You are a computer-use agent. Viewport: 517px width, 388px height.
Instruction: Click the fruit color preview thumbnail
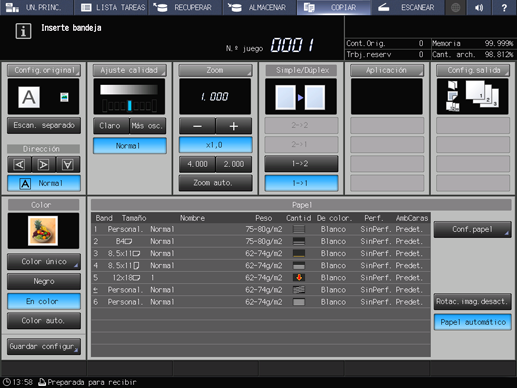pos(43,231)
